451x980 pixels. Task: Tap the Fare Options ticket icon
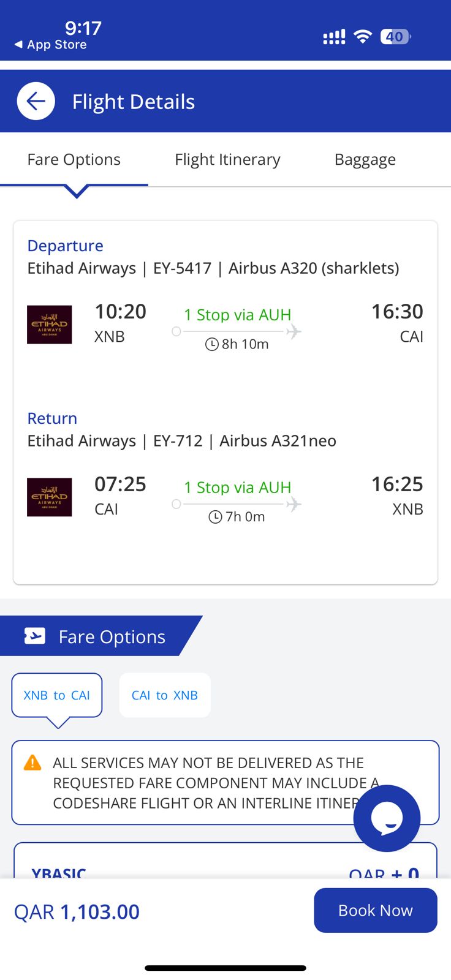pos(35,636)
